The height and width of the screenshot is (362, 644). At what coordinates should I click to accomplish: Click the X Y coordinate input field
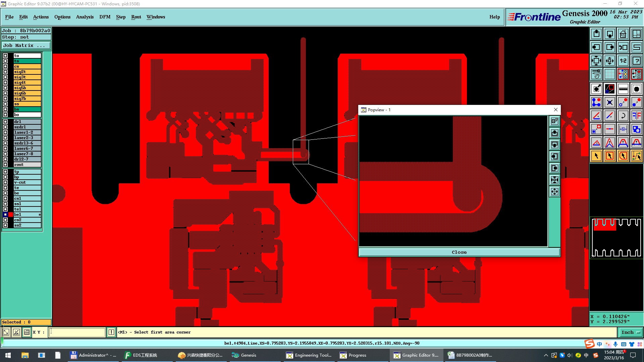77,332
